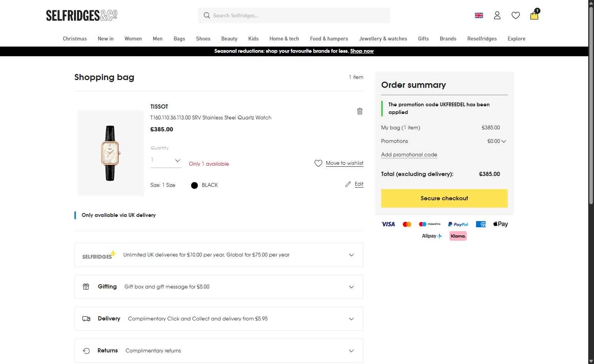This screenshot has height=364, width=594.
Task: Click the Mastercard payment icon
Action: (x=407, y=224)
